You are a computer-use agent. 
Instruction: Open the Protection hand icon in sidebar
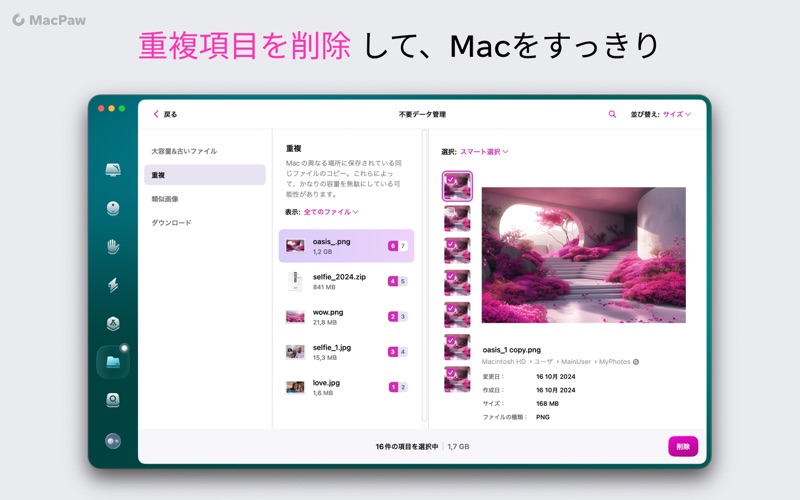point(113,246)
